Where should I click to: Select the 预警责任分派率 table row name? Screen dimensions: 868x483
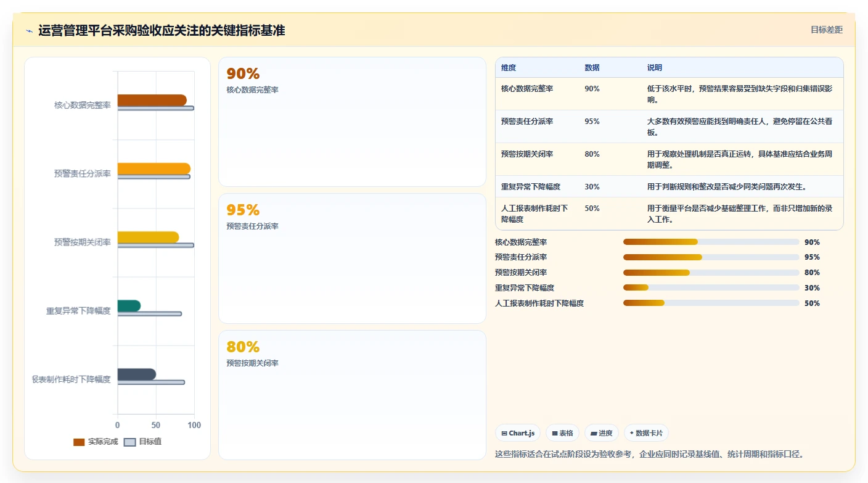pyautogui.click(x=527, y=122)
